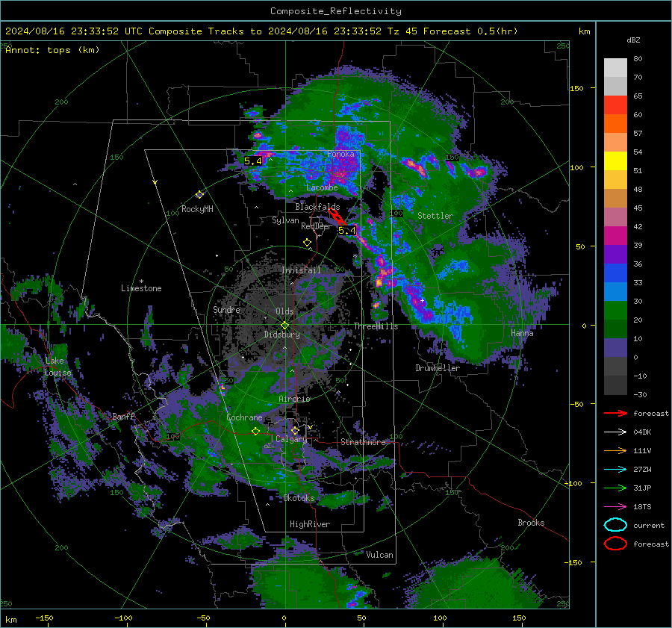672x628 pixels.
Task: Click the RedDeer city label
Action: tap(317, 226)
